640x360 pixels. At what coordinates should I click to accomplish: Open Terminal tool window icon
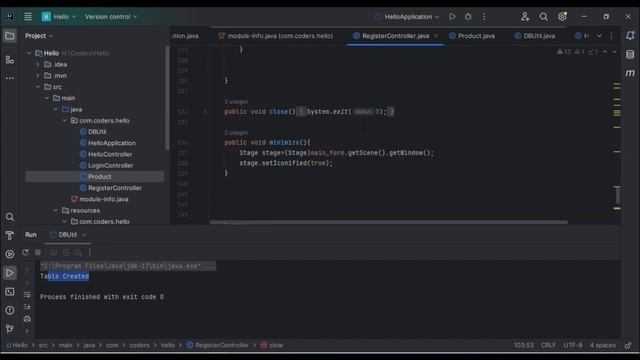pos(10,291)
